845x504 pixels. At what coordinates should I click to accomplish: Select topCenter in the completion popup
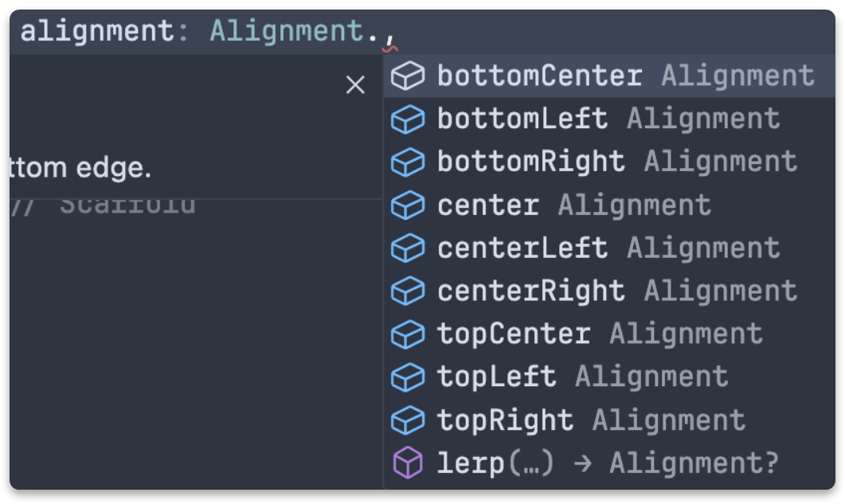(x=514, y=334)
